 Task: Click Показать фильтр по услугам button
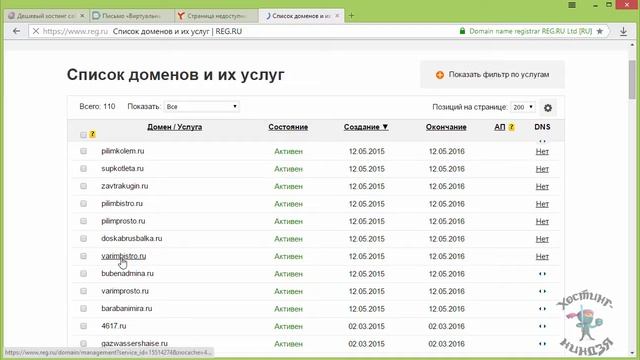pos(493,75)
